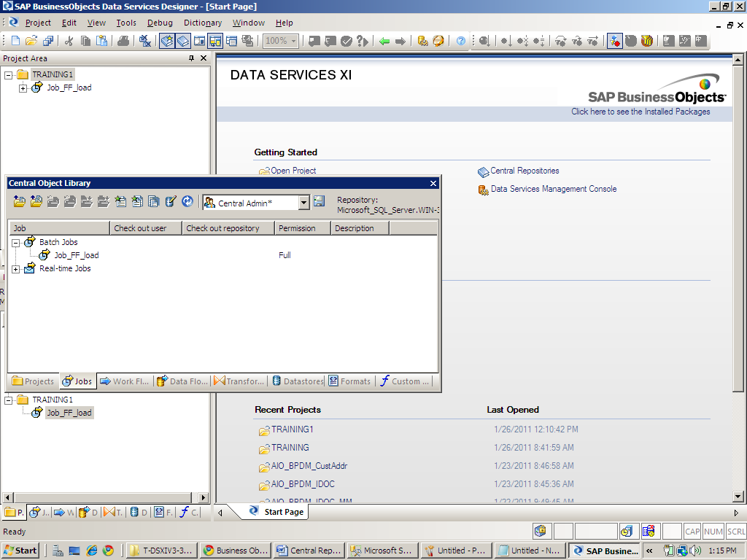Click the Start Page vertical scrollbar down arrow
This screenshot has width=747, height=560.
pyautogui.click(x=738, y=496)
